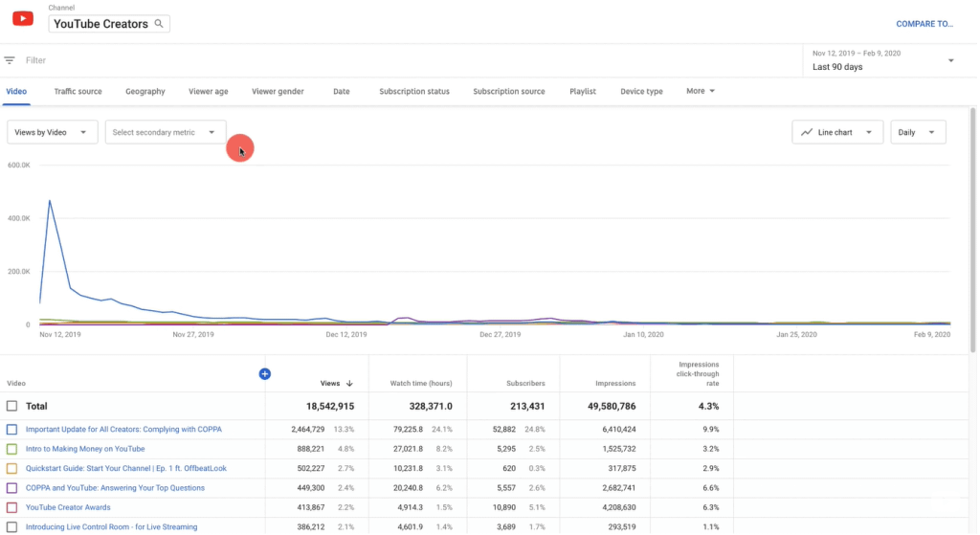Click the vertical page scrollbar

click(x=973, y=232)
